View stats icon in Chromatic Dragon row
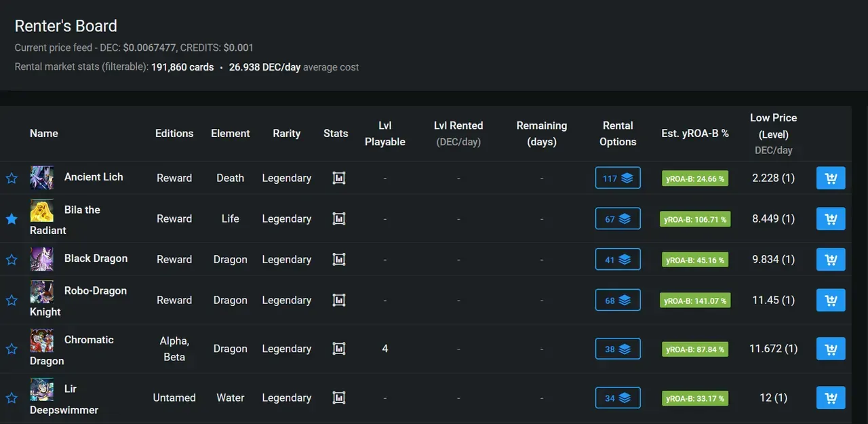 [339, 349]
